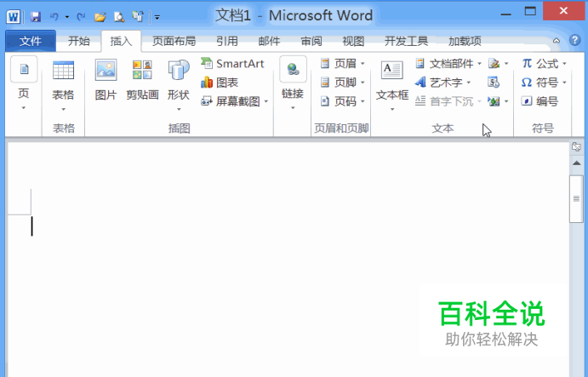Click the 编号 number button
Image resolution: width=588 pixels, height=377 pixels.
540,101
